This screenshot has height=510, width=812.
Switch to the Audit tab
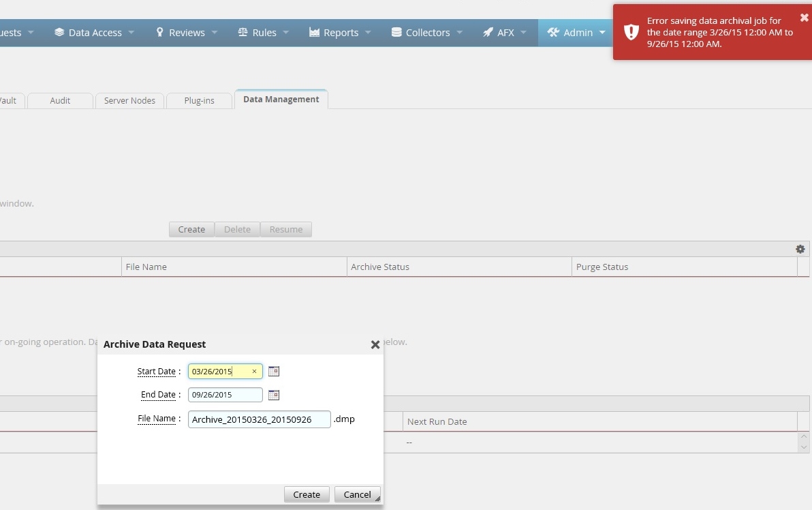point(60,100)
